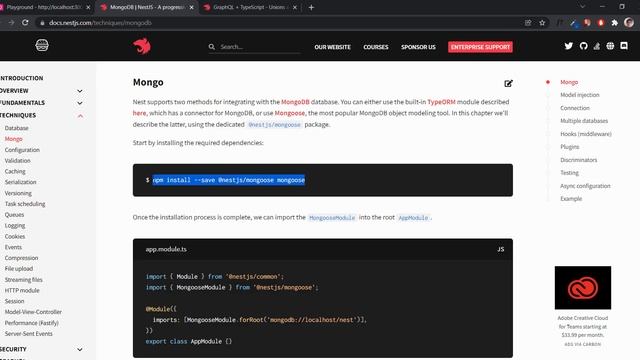Follow the 'here' link in paragraph
This screenshot has height=360, width=640.
139,113
